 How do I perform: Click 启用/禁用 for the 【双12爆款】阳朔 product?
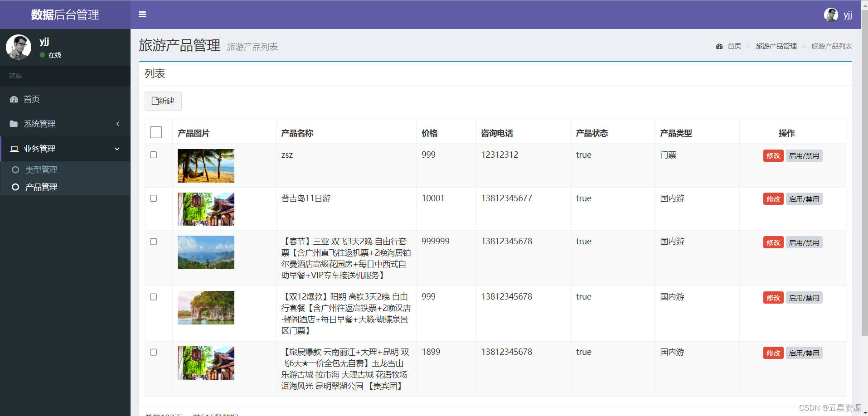point(804,298)
